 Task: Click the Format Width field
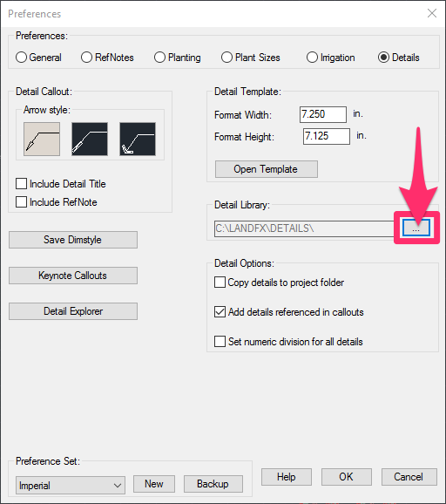point(323,114)
